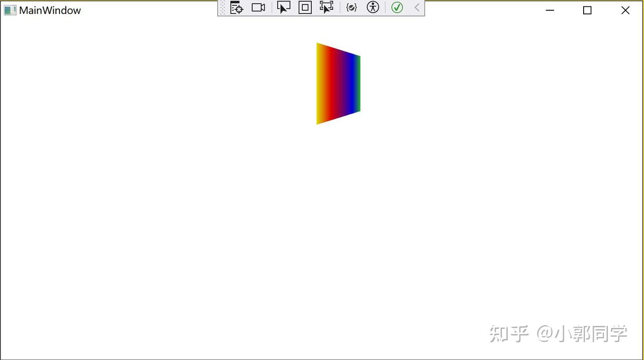Scan for accessibility issues
This screenshot has height=360, width=644.
(x=373, y=7)
